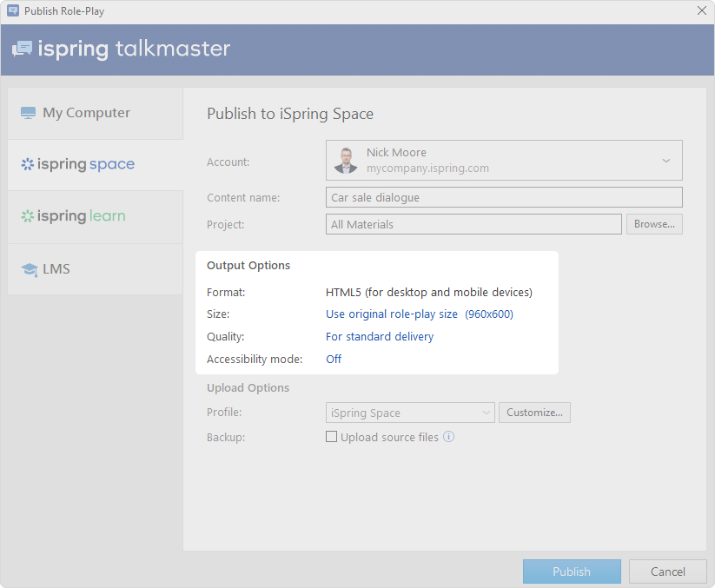Enable the Upload source files checkbox
The width and height of the screenshot is (715, 588).
pyautogui.click(x=331, y=437)
